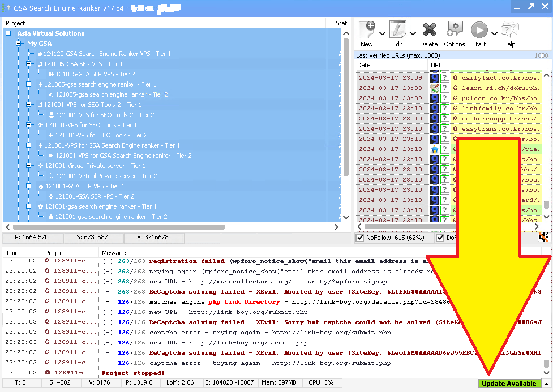Screen dimensions: 553x392
Task: Click the engine icon on the cc.koreaapp.kr row
Action: (x=435, y=119)
